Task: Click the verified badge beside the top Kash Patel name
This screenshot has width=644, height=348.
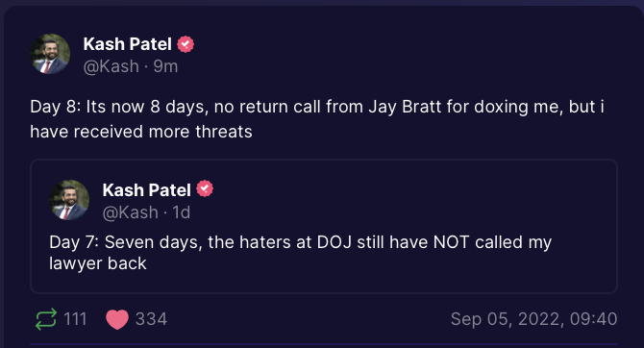Action: pyautogui.click(x=186, y=44)
